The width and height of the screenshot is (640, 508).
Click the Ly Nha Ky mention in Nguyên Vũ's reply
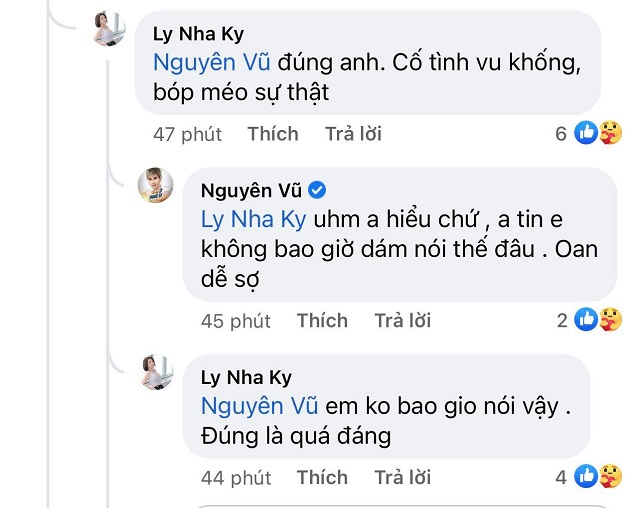click(251, 218)
